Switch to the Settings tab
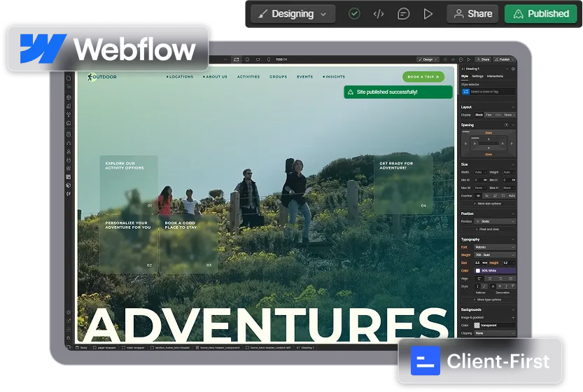Image resolution: width=583 pixels, height=392 pixels. [x=477, y=76]
